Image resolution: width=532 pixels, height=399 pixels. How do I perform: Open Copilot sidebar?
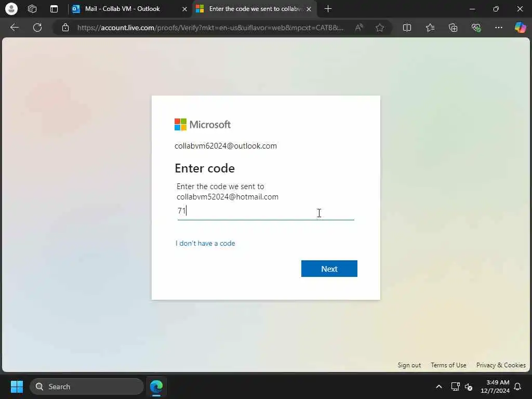point(520,28)
